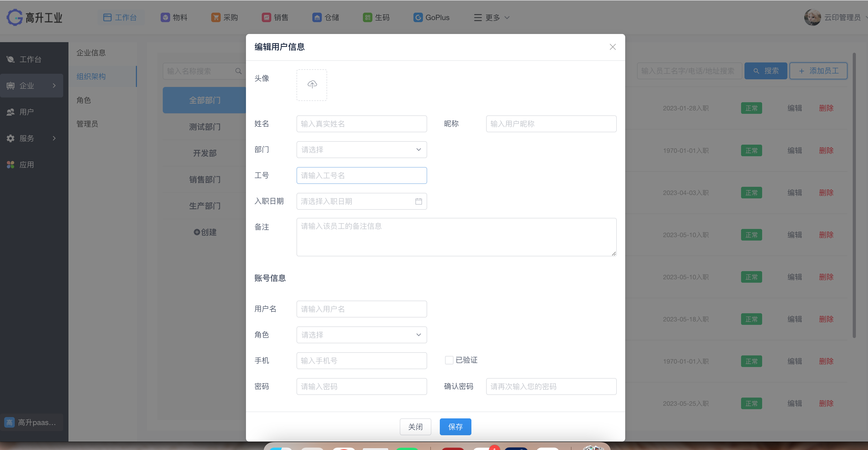Focus the 手机 input field
This screenshot has width=868, height=450.
tap(362, 361)
